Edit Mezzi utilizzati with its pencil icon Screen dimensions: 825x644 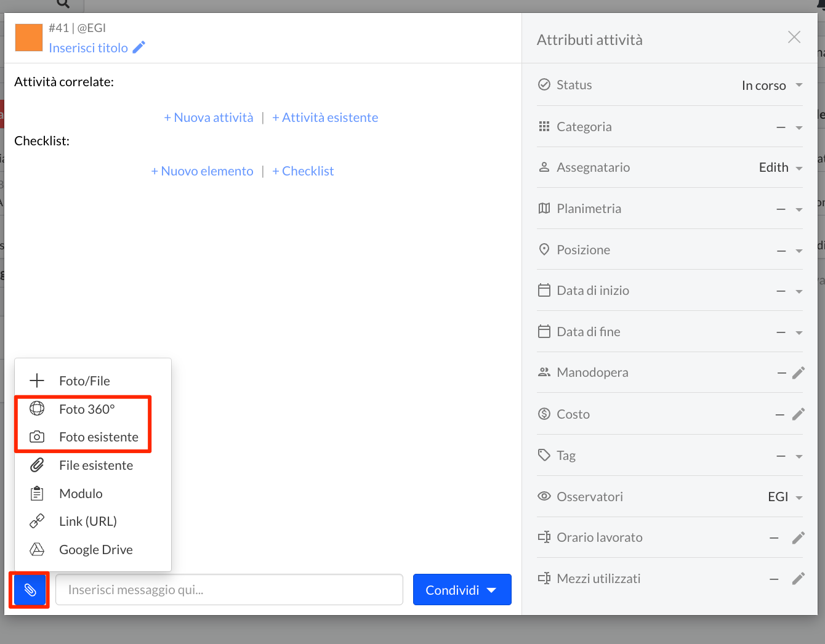coord(799,578)
